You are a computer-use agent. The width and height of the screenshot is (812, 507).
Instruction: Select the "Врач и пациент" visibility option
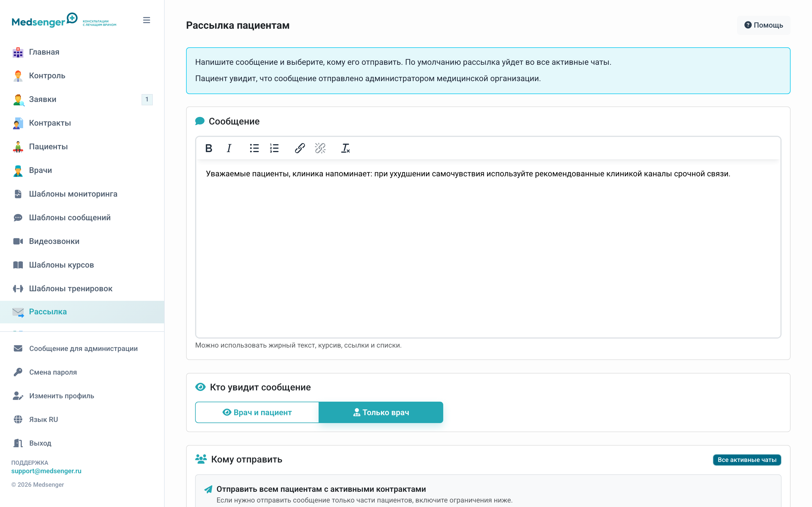tap(257, 412)
